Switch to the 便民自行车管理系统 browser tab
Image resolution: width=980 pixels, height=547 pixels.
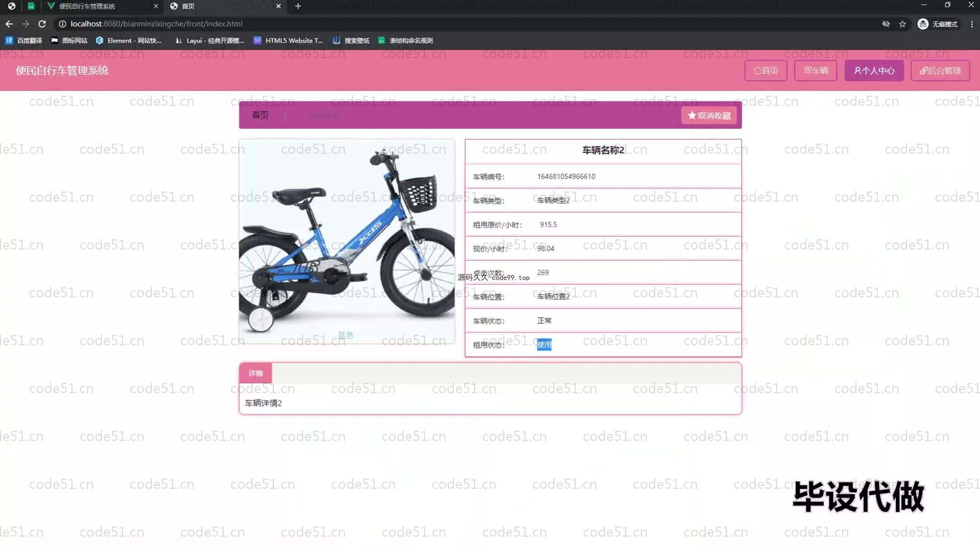[x=87, y=6]
